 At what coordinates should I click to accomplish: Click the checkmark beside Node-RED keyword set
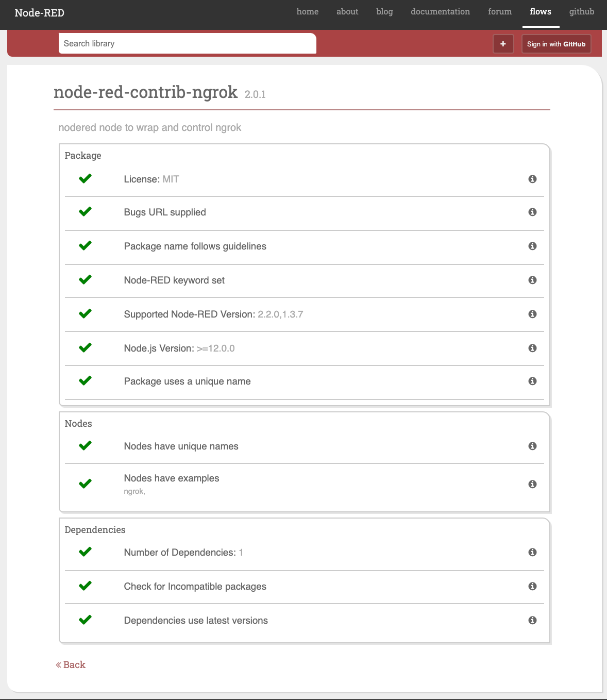85,279
